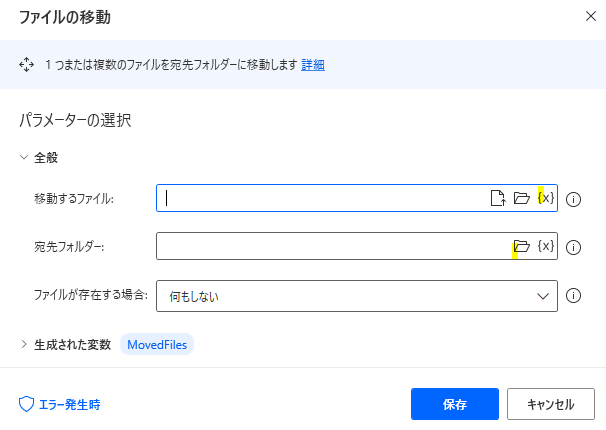Click the select file icon in 移動するファイル field
Screen dimensions: 606x430
[x=497, y=198]
